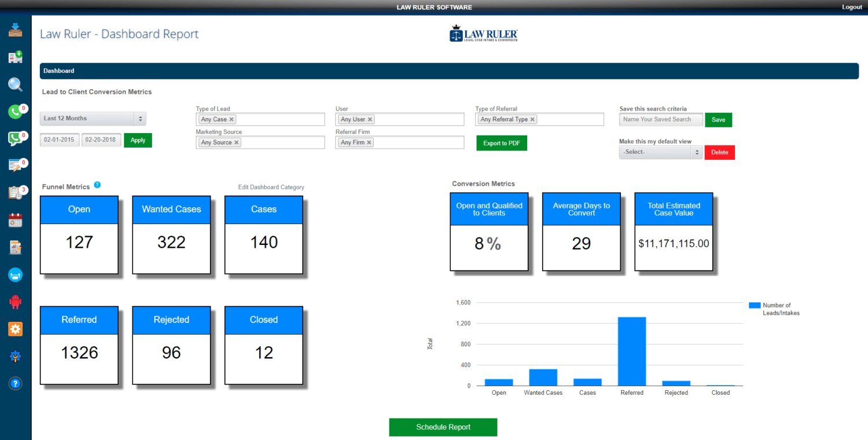The height and width of the screenshot is (440, 868).
Task: Click the add new lead icon
Action: (x=15, y=57)
